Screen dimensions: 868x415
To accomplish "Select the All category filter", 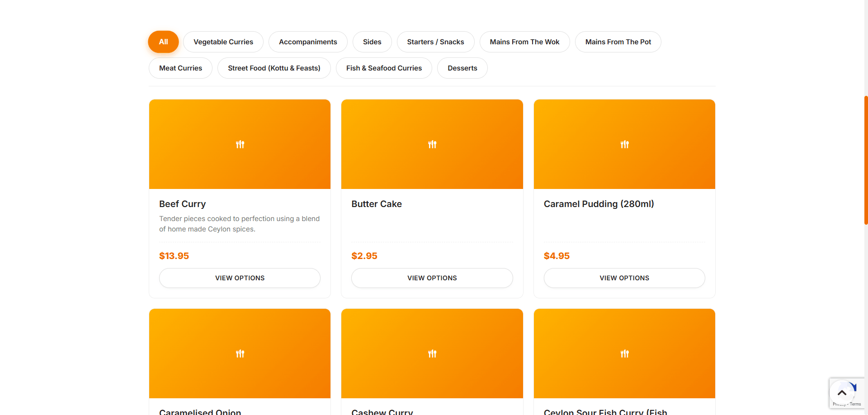I will pyautogui.click(x=163, y=42).
